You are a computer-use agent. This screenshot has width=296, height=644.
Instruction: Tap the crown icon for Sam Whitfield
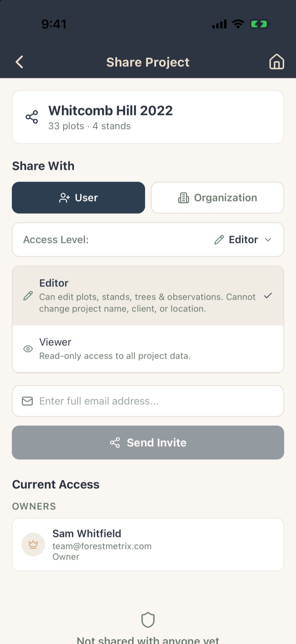pos(33,544)
